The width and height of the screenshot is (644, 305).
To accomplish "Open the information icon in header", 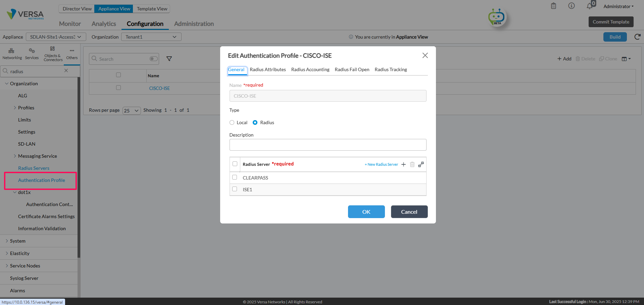I will pyautogui.click(x=572, y=6).
